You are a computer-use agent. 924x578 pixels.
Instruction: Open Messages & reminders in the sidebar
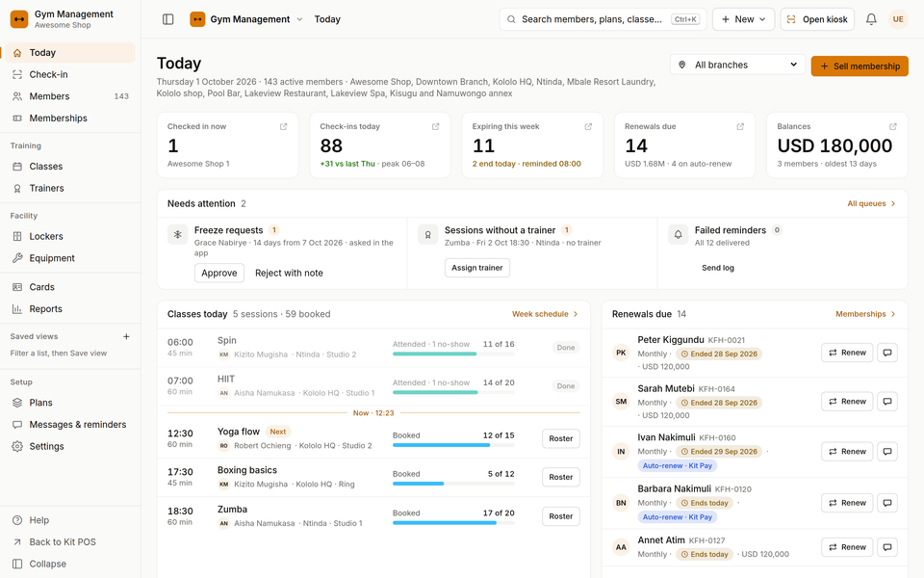(70, 425)
